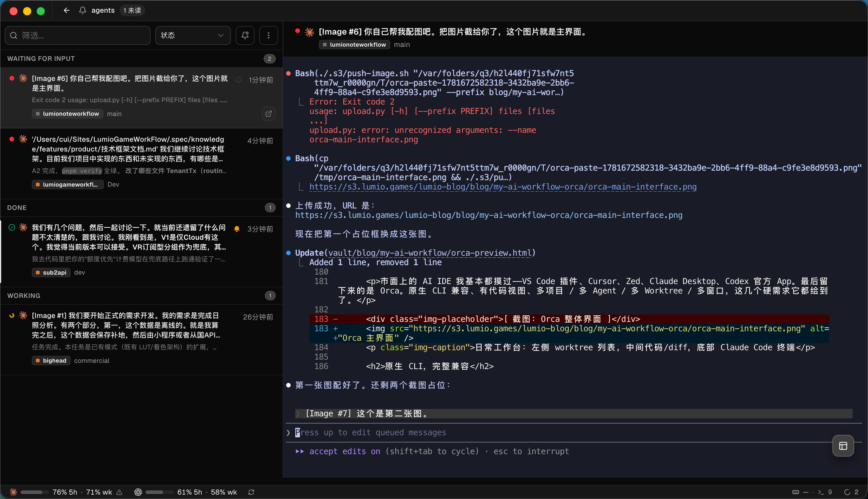868x499 pixels.
Task: Click the refresh usage icon in status bar
Action: pyautogui.click(x=251, y=492)
